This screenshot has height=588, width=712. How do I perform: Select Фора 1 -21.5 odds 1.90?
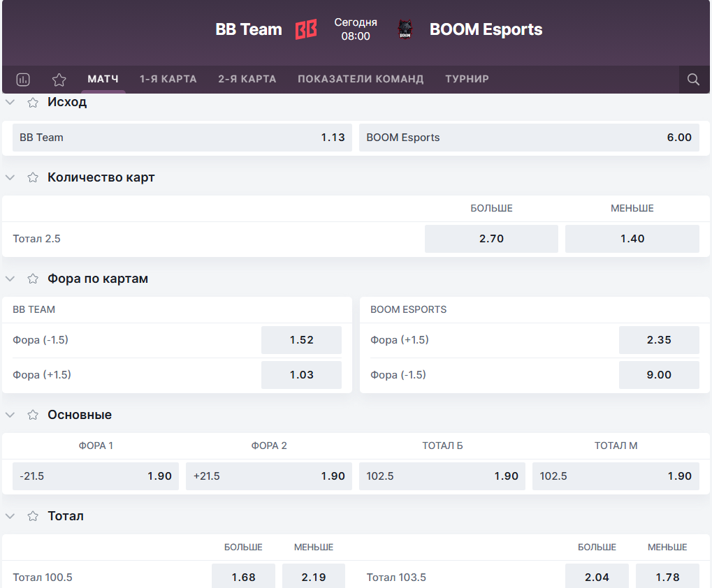pos(95,476)
